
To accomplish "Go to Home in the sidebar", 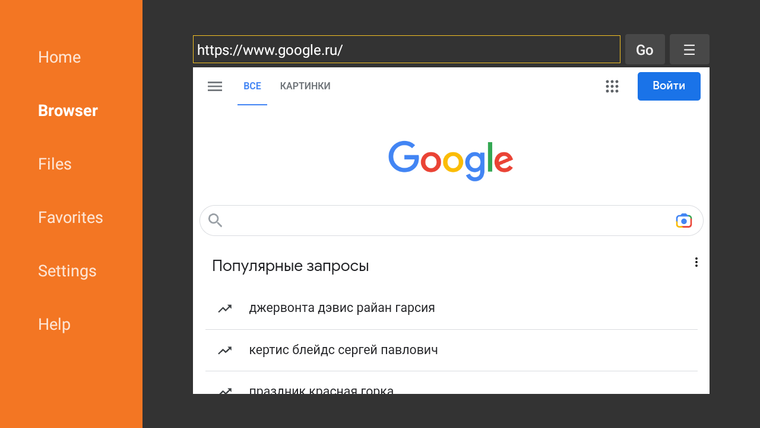I will (x=59, y=57).
